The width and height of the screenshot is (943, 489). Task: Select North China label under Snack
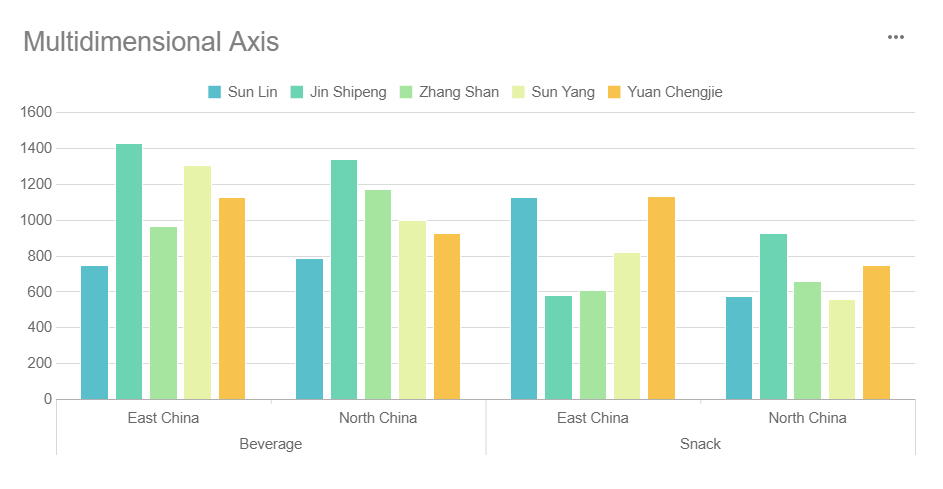coord(807,417)
